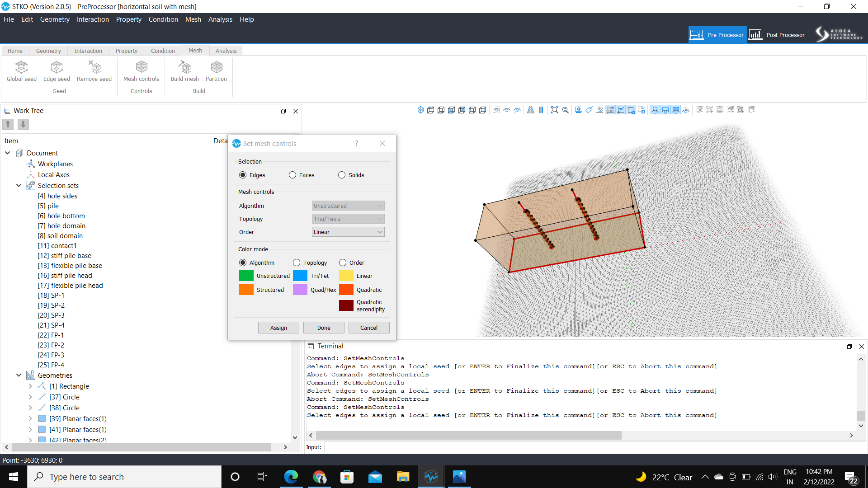Open the Geometry menu

[55, 19]
